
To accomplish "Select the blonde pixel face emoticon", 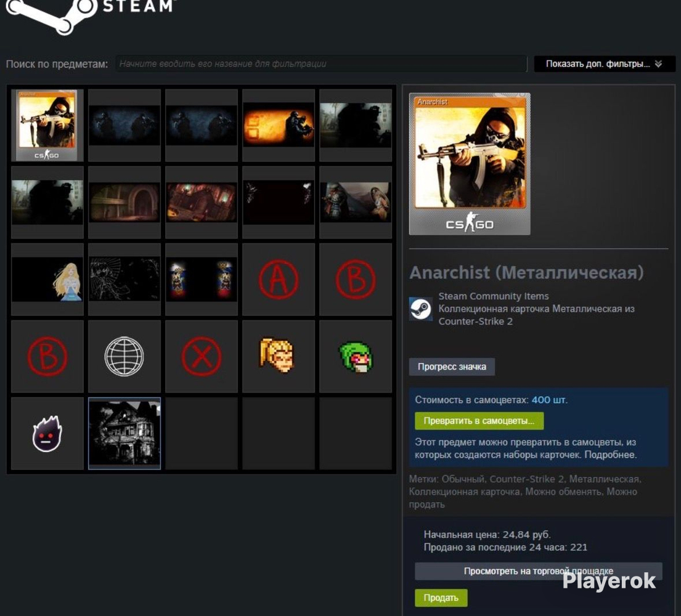I will coord(279,357).
